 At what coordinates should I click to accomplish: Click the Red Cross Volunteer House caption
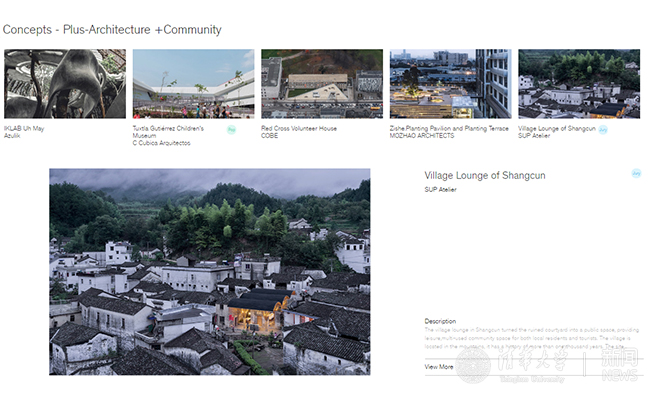(x=299, y=128)
